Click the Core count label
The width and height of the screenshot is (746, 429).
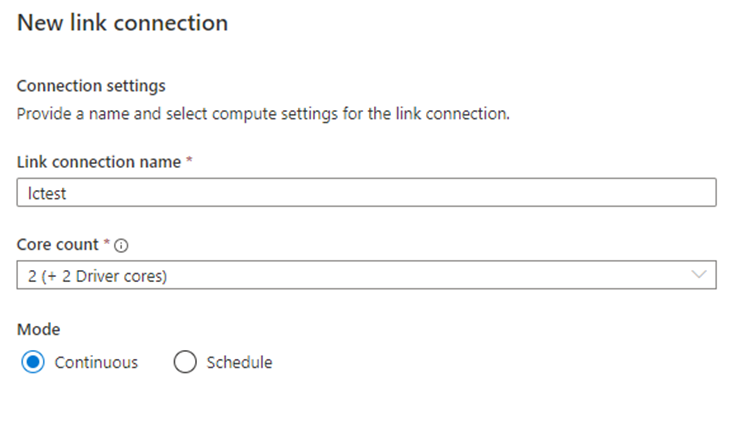click(x=56, y=244)
